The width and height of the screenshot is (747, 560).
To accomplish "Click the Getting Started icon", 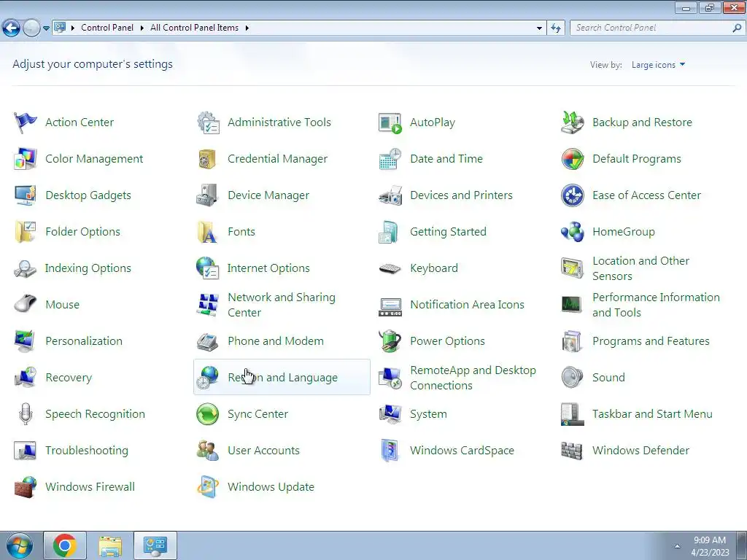I will [390, 232].
